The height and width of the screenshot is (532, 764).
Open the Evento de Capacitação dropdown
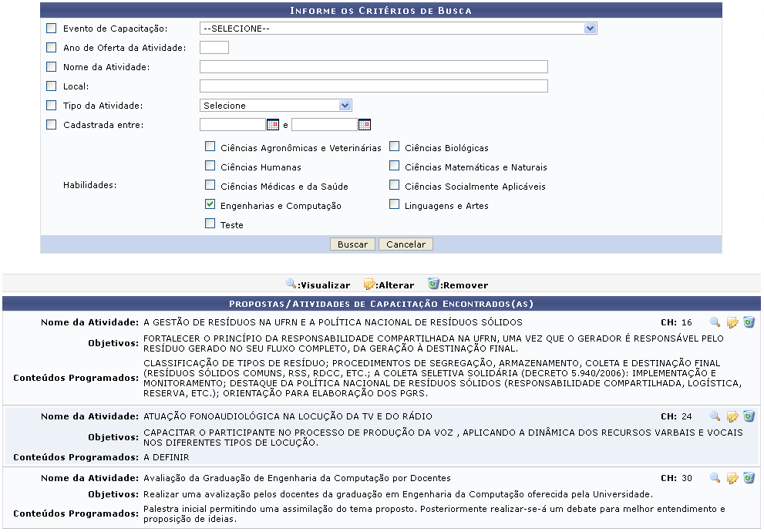click(x=398, y=29)
